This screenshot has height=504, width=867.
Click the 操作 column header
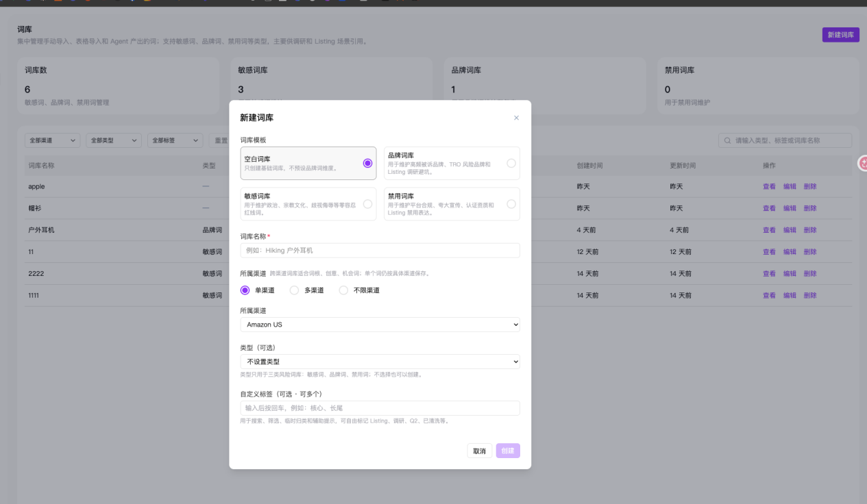point(769,166)
